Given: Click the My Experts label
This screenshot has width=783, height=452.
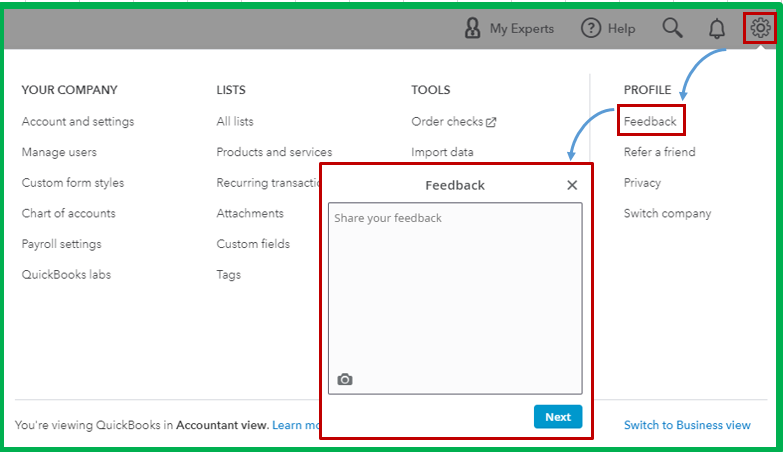Looking at the screenshot, I should click(522, 28).
